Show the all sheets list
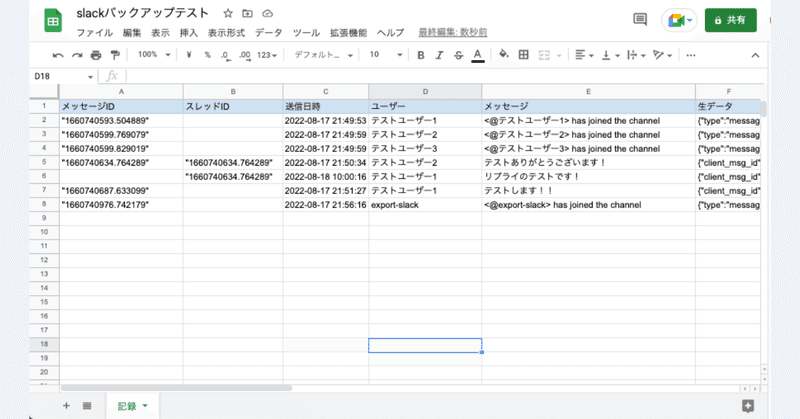This screenshot has width=800, height=419. click(87, 406)
